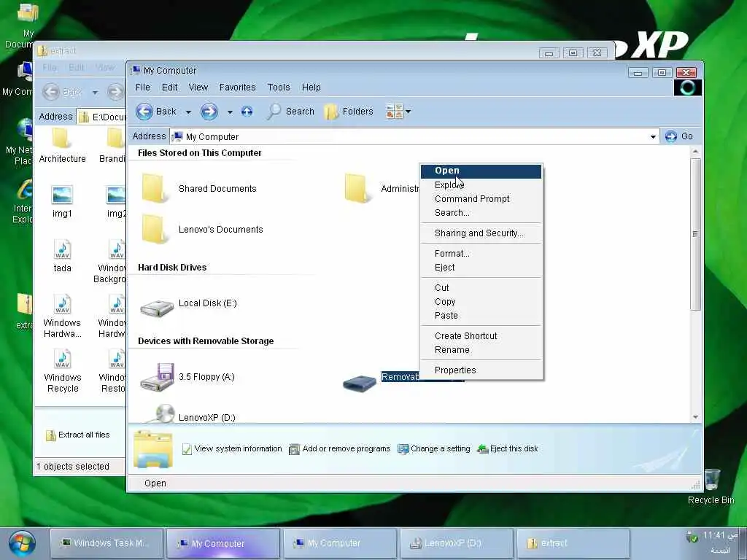Select the Shared Documents folder icon
Image resolution: width=747 pixels, height=560 pixels.
click(154, 189)
